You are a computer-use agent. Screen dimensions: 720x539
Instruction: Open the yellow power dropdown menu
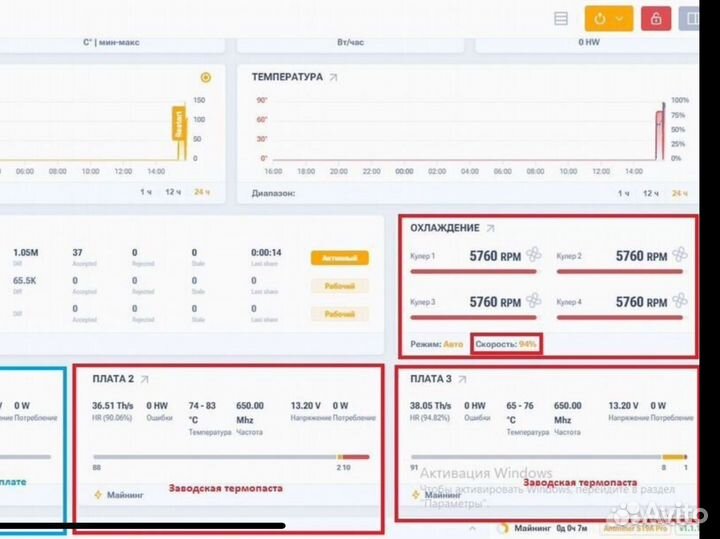pyautogui.click(x=608, y=18)
